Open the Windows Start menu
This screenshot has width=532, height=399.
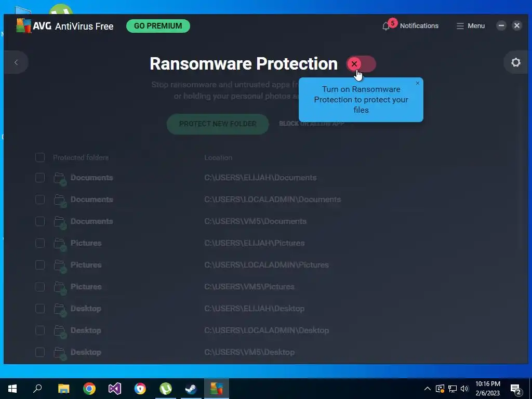[12, 389]
